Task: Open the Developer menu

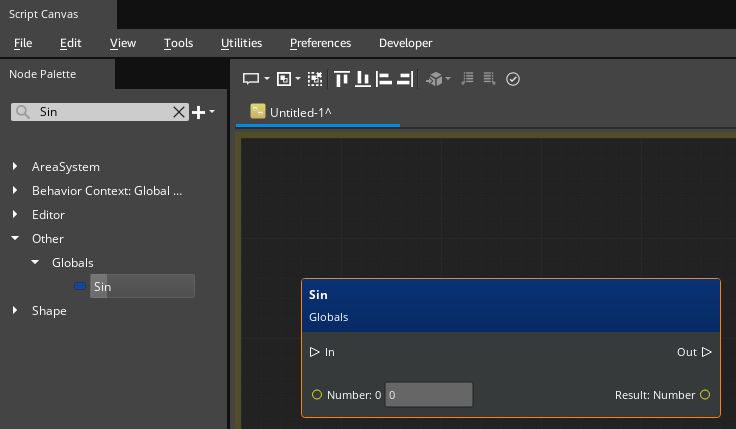Action: [405, 43]
